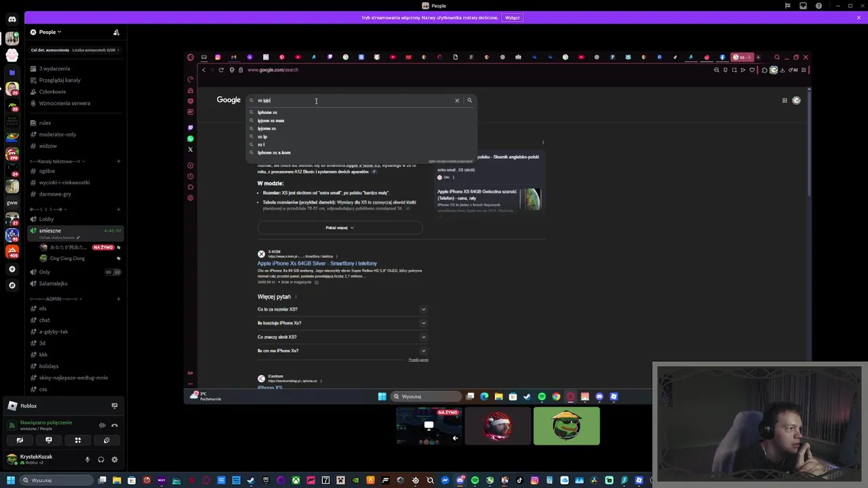Image resolution: width=868 pixels, height=488 pixels.
Task: Collapse the 'Kanały tekstowe' category
Action: [56, 161]
